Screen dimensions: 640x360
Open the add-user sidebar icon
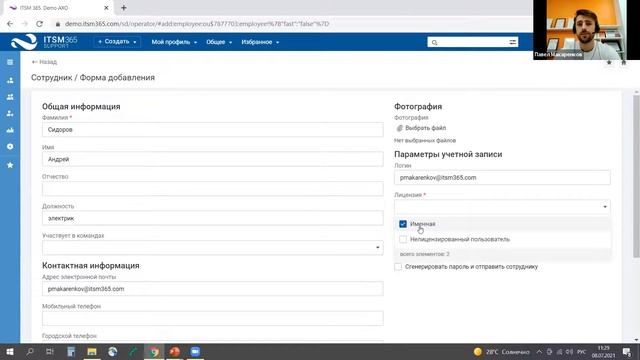click(x=10, y=113)
